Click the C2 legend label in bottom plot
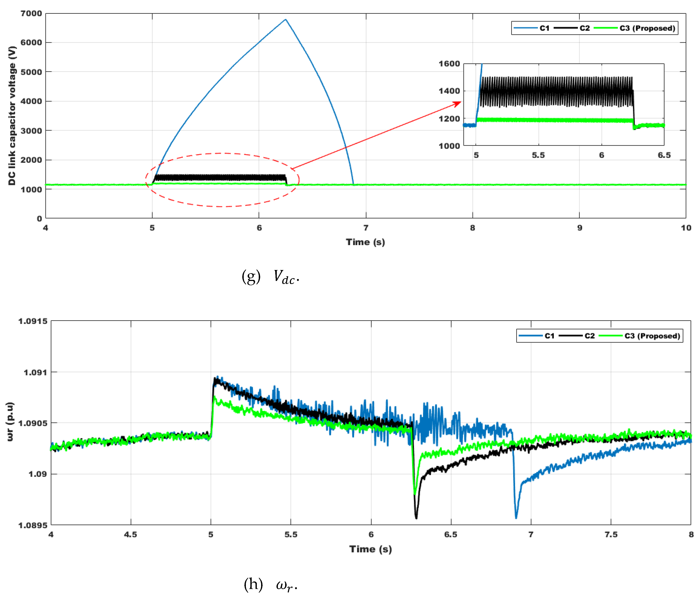Viewport: 700px width, 598px height. click(590, 336)
